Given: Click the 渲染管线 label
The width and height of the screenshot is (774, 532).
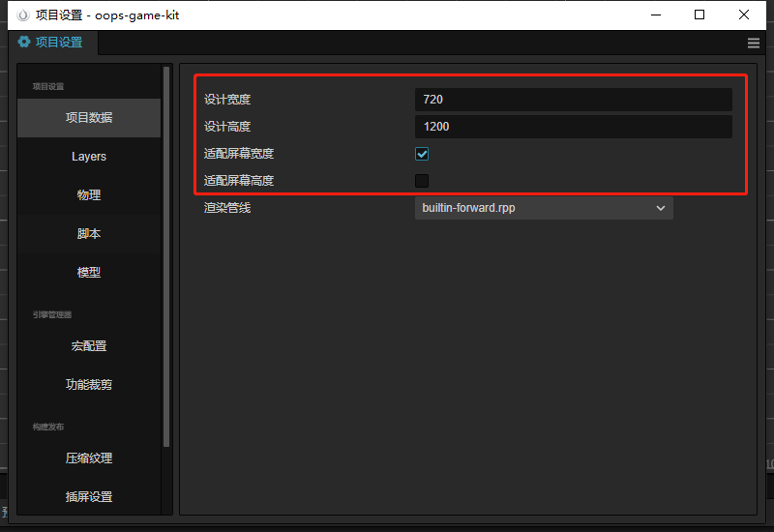Looking at the screenshot, I should click(x=227, y=208).
